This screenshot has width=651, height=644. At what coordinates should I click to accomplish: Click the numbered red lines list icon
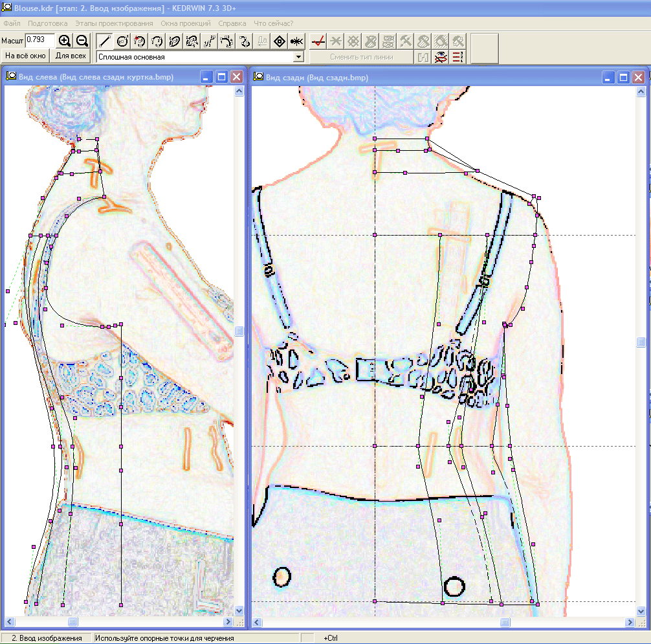[x=458, y=57]
